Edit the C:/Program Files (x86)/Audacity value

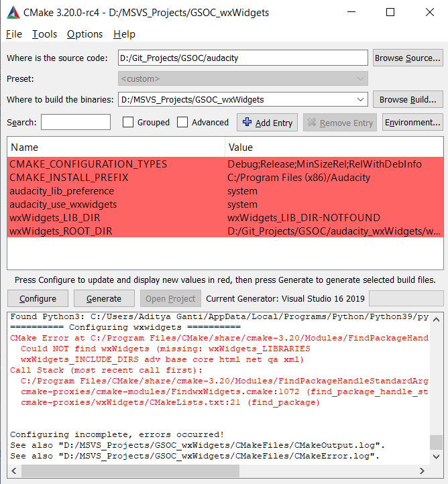299,178
